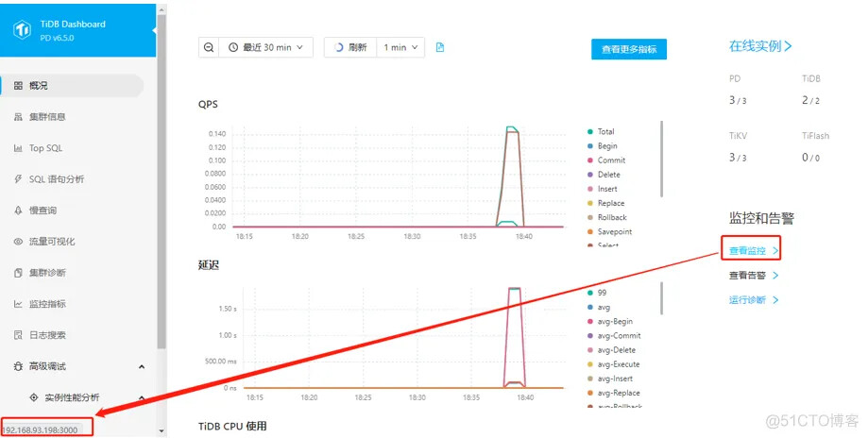This screenshot has width=868, height=438.
Task: Toggle the 99 series in latency legend
Action: tap(597, 293)
